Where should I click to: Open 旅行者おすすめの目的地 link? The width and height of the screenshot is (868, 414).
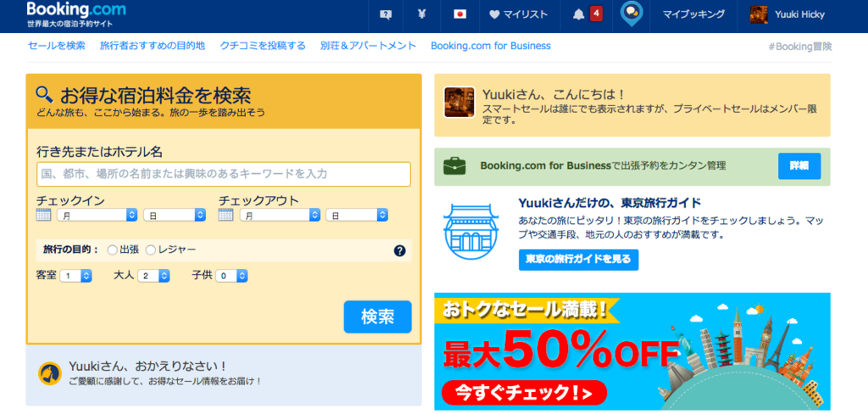[x=153, y=46]
